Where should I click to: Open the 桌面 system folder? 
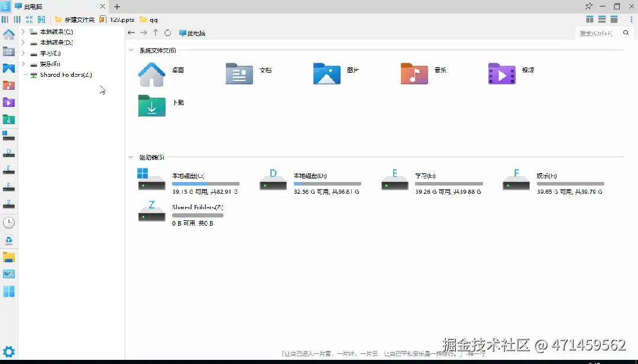pos(161,74)
